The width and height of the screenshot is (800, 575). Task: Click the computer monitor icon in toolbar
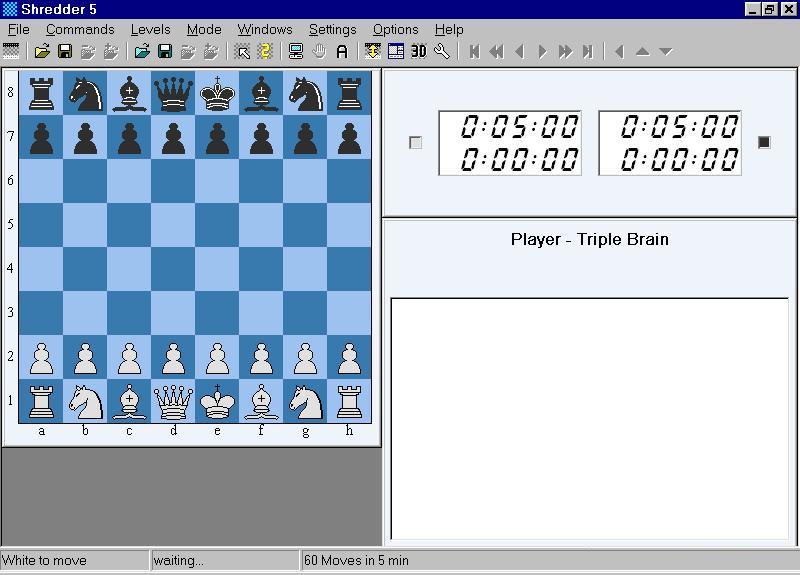point(296,51)
